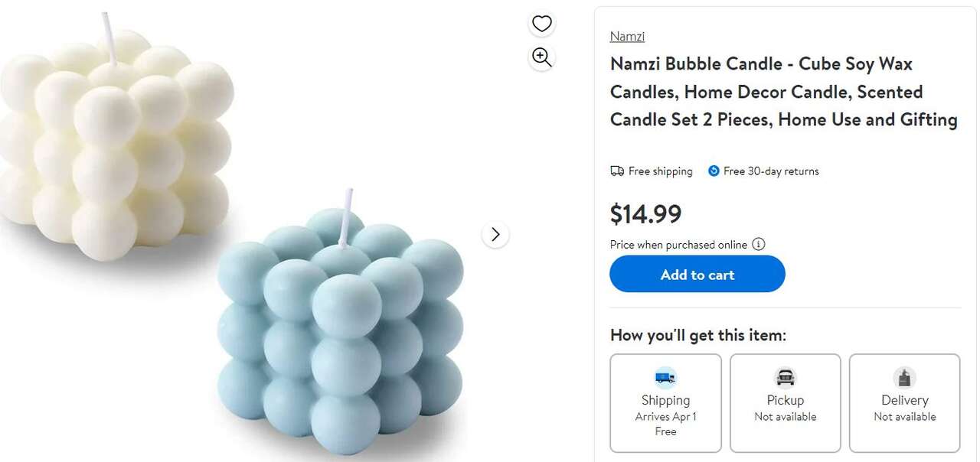The image size is (980, 462).
Task: Click the Free shipping label text
Action: (660, 171)
